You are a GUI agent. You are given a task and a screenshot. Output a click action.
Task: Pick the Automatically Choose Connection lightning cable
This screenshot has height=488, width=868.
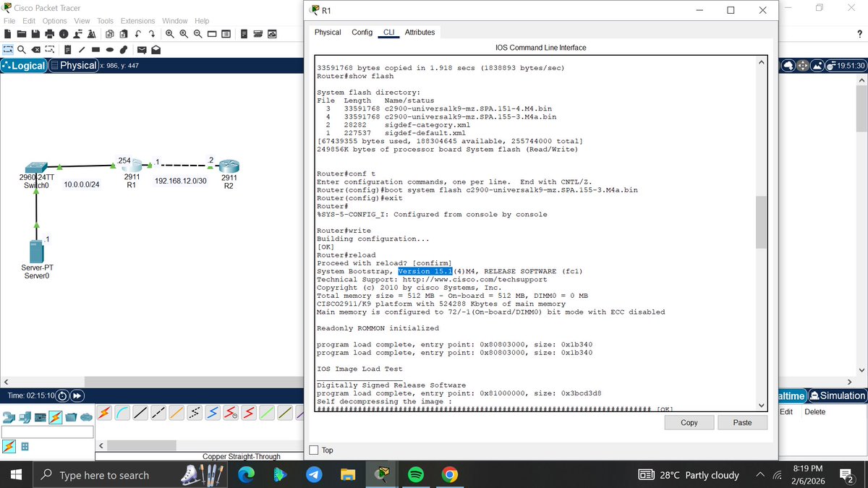click(105, 412)
